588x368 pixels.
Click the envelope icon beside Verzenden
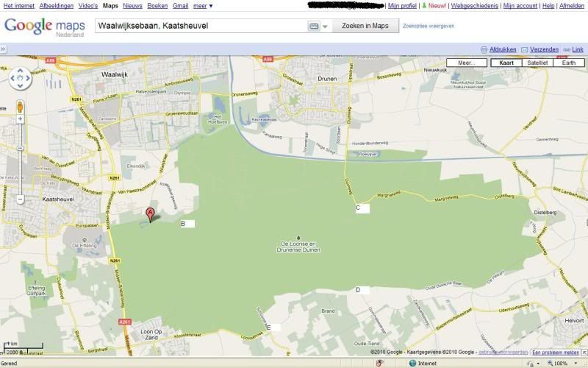(524, 49)
